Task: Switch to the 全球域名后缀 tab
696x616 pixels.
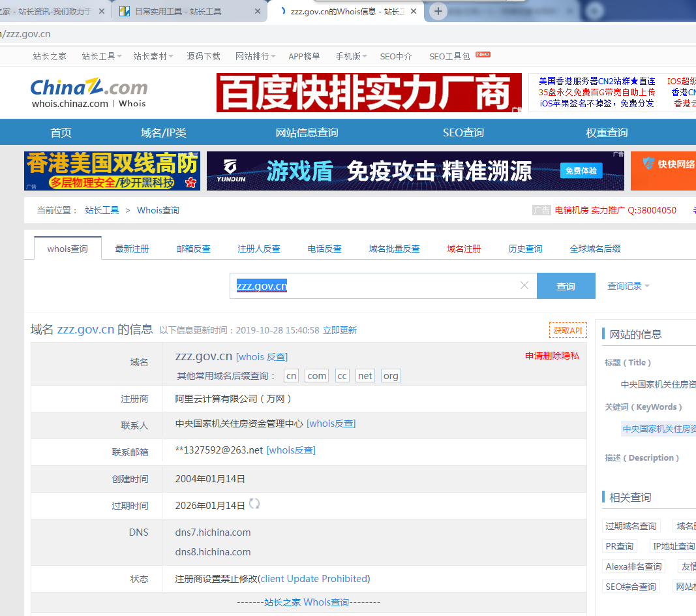Action: point(596,249)
